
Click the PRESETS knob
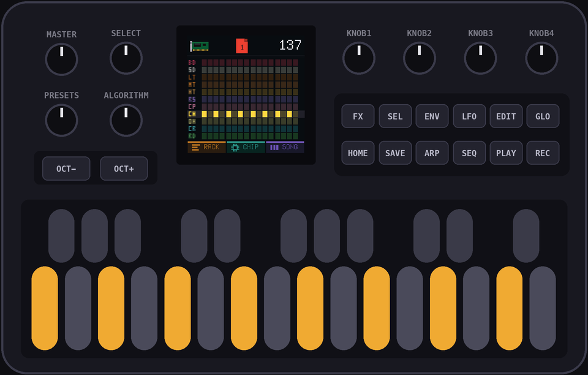pos(61,120)
